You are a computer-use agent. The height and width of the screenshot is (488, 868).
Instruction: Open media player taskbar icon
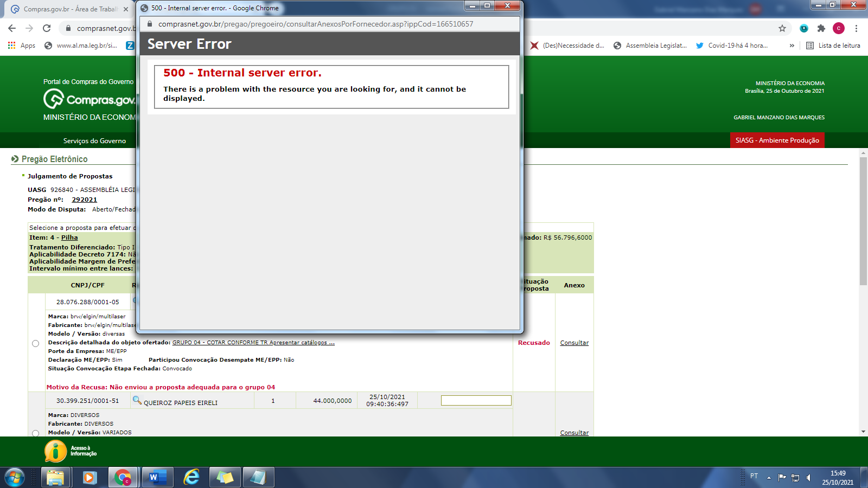[x=90, y=478]
